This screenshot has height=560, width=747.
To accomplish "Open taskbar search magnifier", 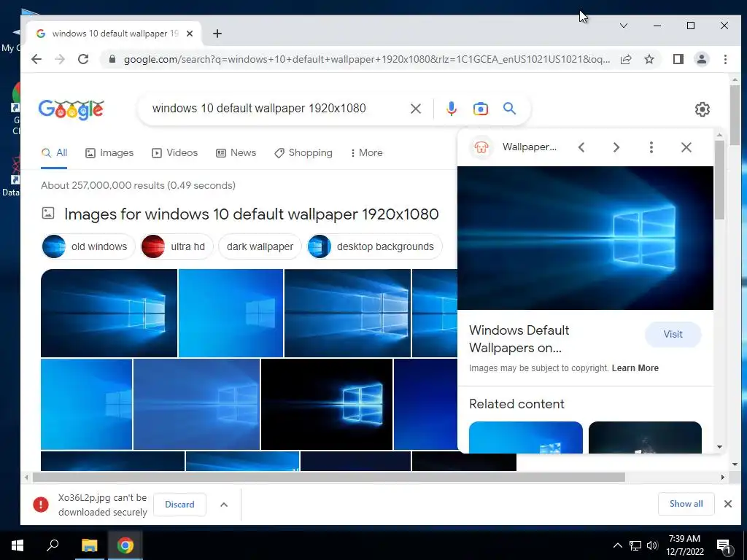I will coord(53,545).
